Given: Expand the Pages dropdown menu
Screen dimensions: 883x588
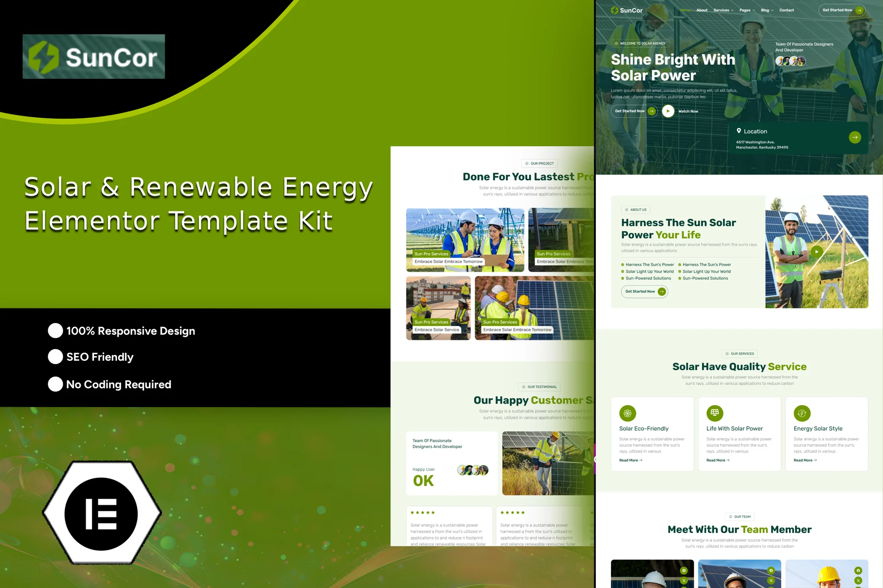Looking at the screenshot, I should click(747, 10).
